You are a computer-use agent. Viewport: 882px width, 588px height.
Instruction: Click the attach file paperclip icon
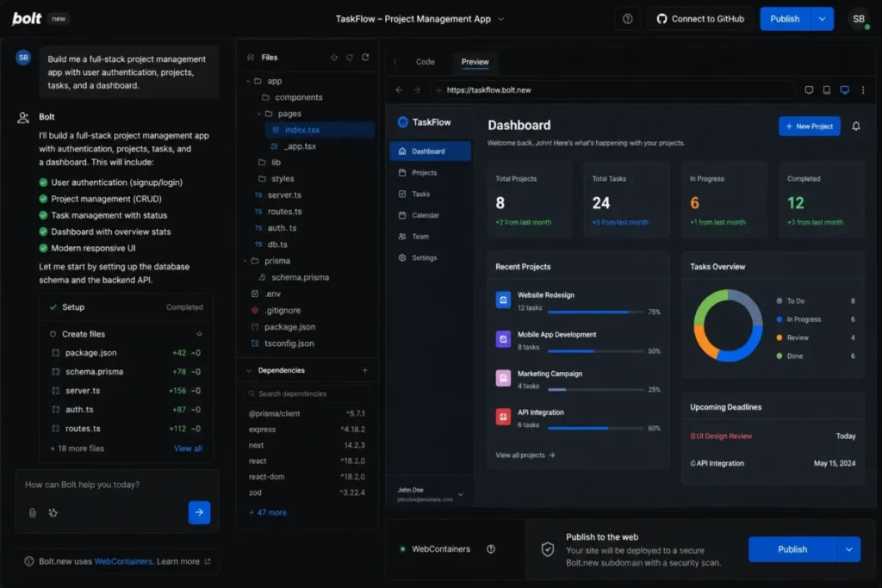point(33,513)
